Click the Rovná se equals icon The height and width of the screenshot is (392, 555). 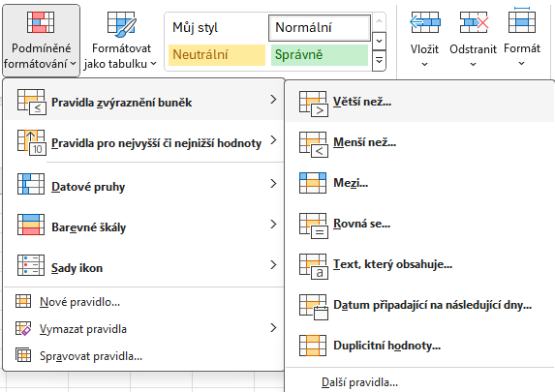(x=314, y=226)
